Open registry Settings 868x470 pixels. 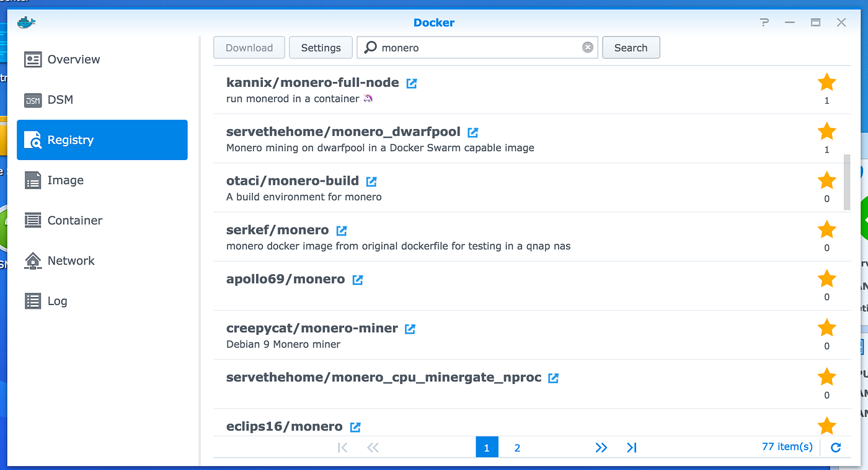[321, 48]
